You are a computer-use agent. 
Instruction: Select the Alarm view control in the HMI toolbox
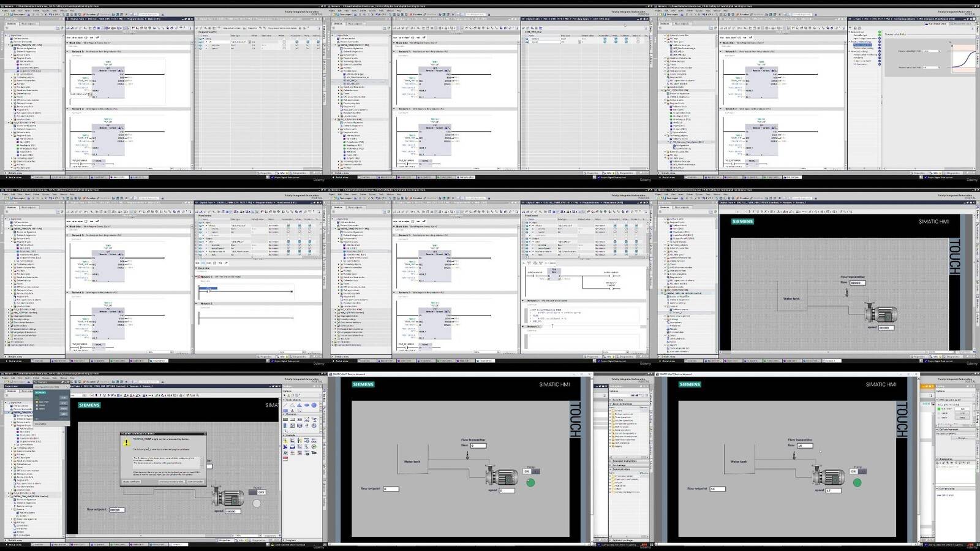pyautogui.click(x=285, y=441)
